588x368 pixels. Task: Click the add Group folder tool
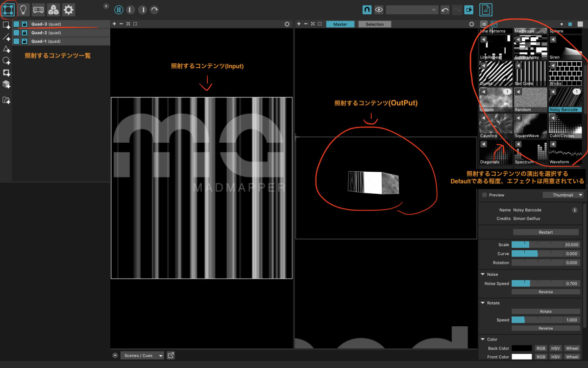(x=6, y=100)
